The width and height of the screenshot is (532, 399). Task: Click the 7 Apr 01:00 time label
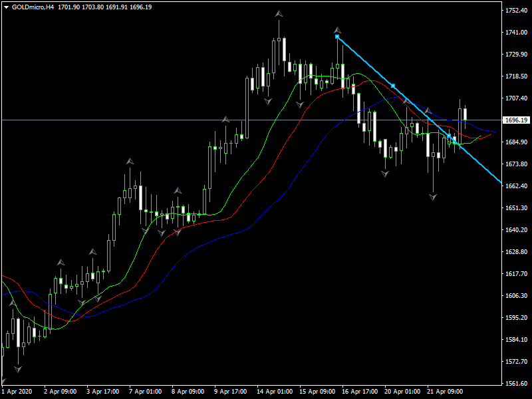click(x=146, y=391)
